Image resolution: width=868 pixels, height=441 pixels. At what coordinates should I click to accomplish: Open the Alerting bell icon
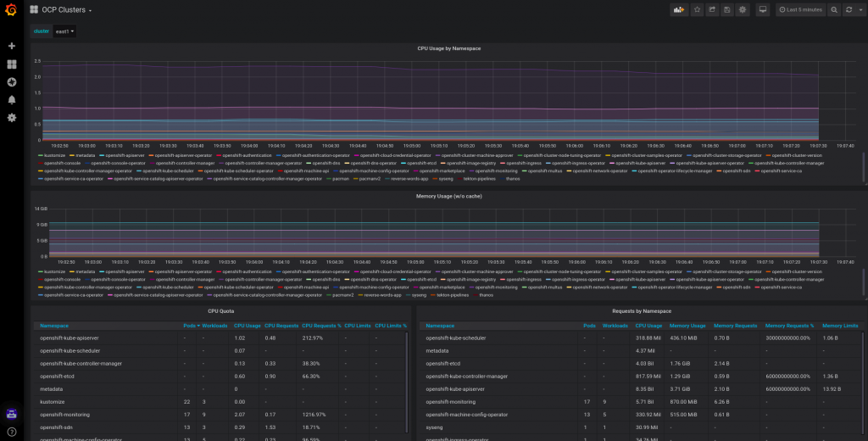[12, 99]
